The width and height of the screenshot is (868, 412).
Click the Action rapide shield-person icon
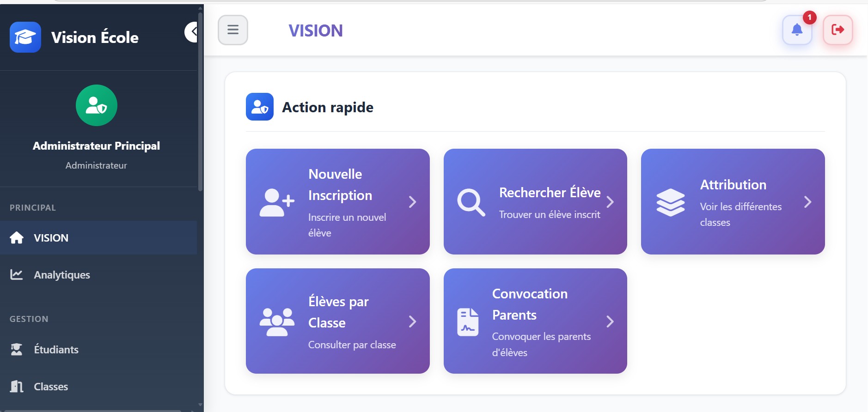pos(261,107)
